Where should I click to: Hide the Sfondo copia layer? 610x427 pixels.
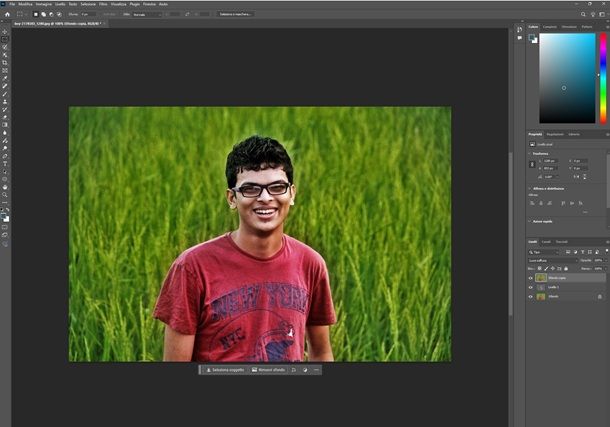(x=531, y=277)
